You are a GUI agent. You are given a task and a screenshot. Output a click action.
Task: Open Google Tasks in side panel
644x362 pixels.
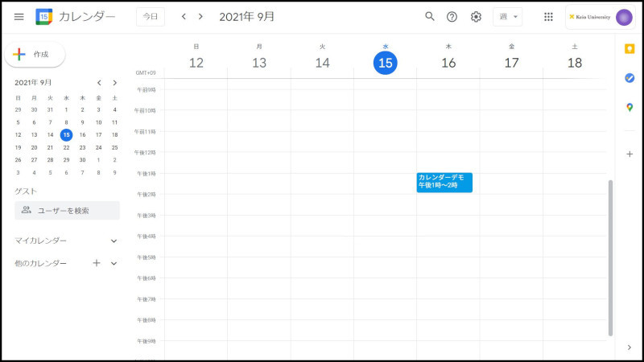pyautogui.click(x=630, y=78)
